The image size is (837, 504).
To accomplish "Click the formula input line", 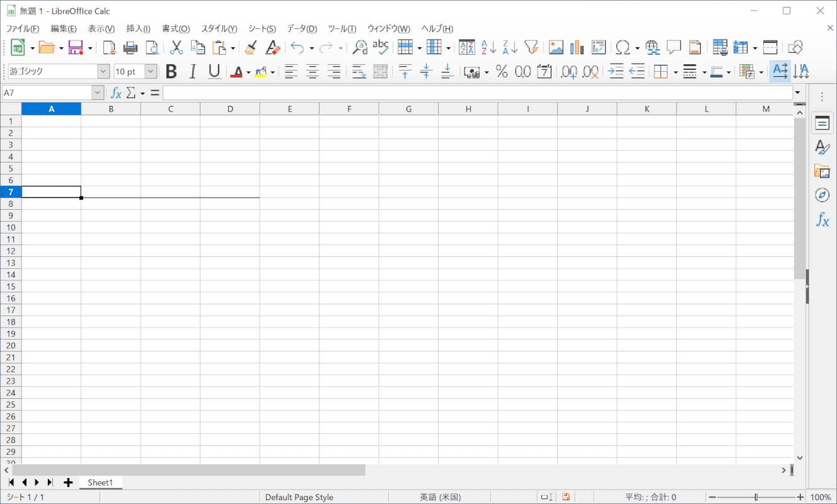I will pyautogui.click(x=477, y=93).
